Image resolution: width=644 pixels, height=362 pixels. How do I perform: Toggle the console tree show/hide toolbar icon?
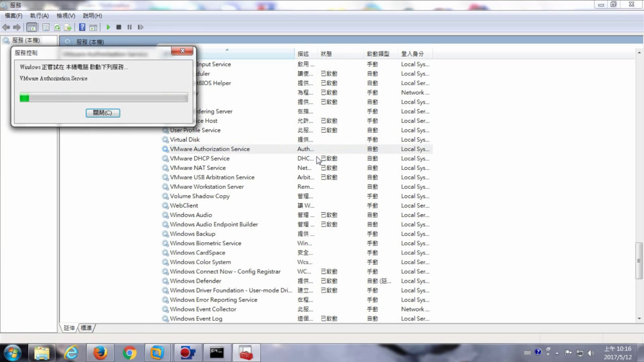[31, 27]
